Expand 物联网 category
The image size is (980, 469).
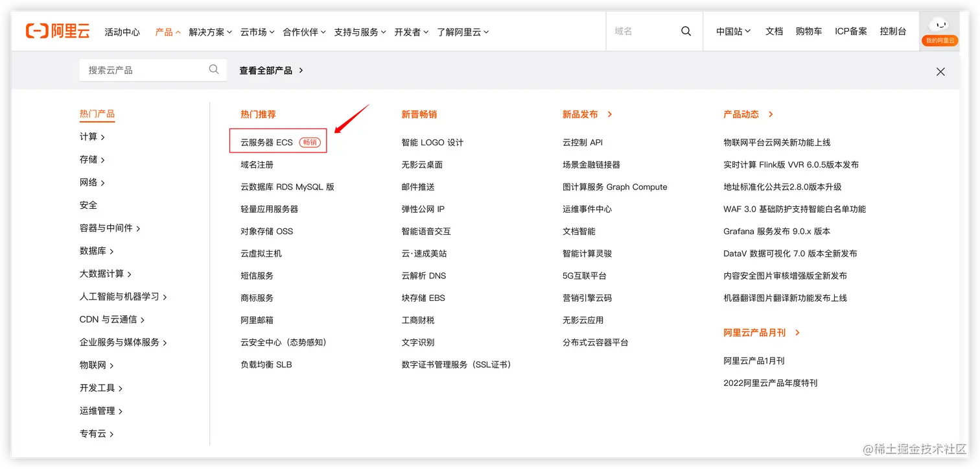(97, 365)
